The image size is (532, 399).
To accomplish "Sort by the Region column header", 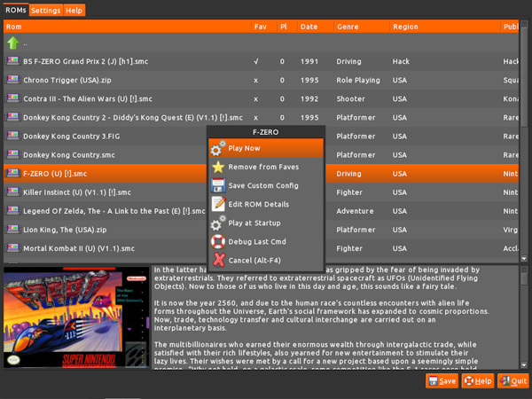I will (x=445, y=27).
